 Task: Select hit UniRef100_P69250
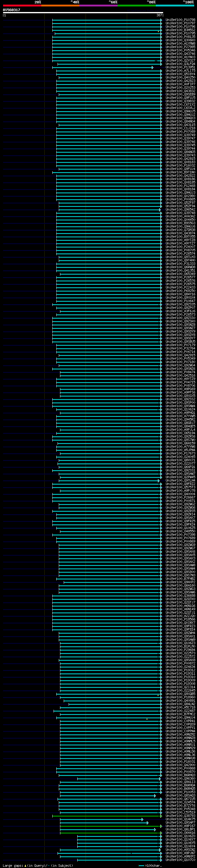(180, 291)
